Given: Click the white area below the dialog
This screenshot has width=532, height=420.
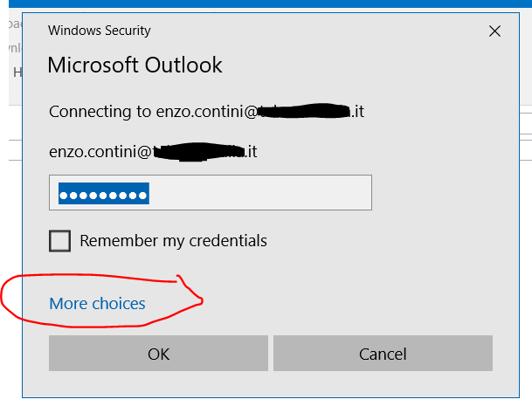Looking at the screenshot, I should 262,409.
